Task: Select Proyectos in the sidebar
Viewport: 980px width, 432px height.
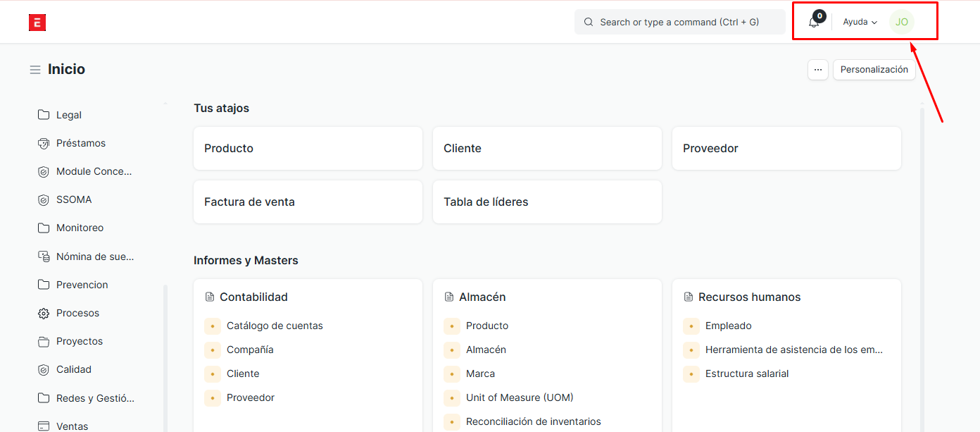Action: click(x=79, y=341)
